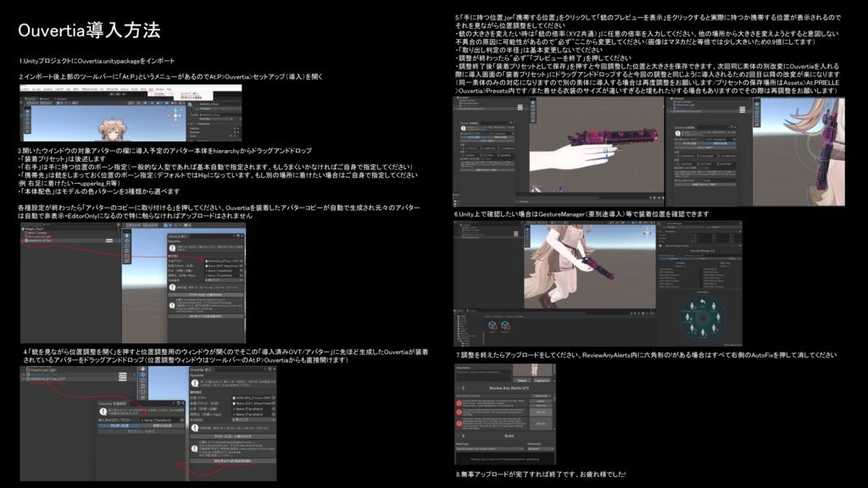Open the Windows platform dropdown in step 7
Image resolution: width=868 pixels, height=488 pixels.
point(540,449)
